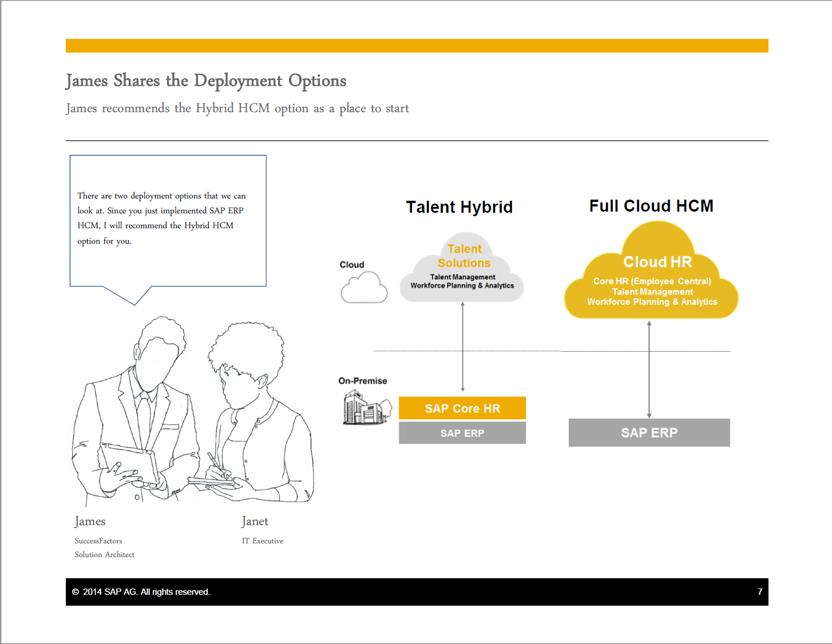This screenshot has height=644, width=832.
Task: Expand the speech bubble from James
Action: 168,220
